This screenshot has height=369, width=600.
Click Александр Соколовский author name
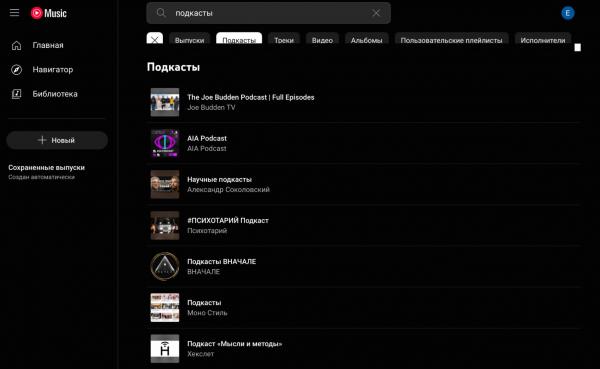pos(228,189)
